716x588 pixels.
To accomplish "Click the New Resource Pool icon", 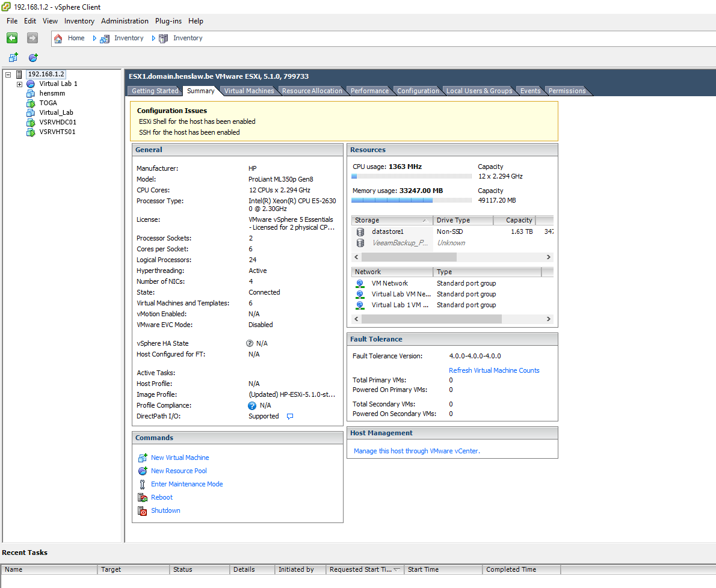I will (143, 471).
